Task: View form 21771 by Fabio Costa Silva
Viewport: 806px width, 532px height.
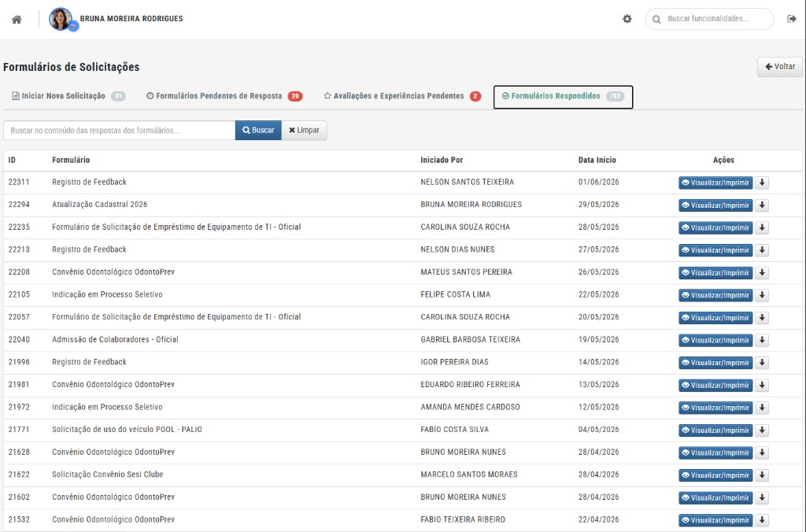Action: (x=715, y=430)
